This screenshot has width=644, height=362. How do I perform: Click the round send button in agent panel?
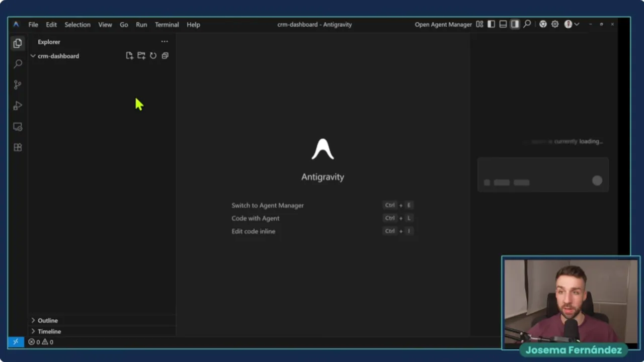point(597,181)
